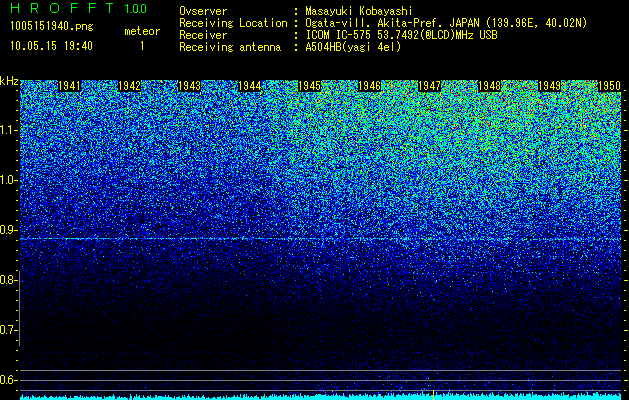The width and height of the screenshot is (629, 400).
Task: Click the Receiving antenna field label
Action: 230,47
